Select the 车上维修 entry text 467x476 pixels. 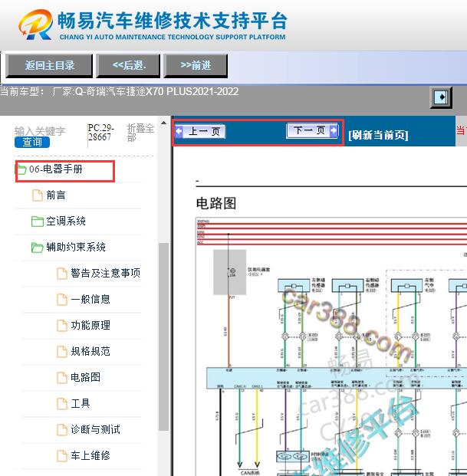pos(90,455)
